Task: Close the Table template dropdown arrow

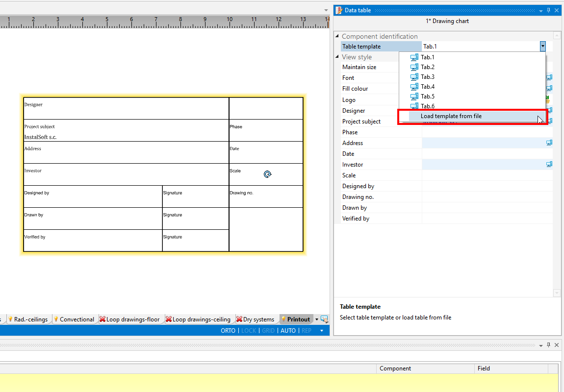Action: coord(542,47)
